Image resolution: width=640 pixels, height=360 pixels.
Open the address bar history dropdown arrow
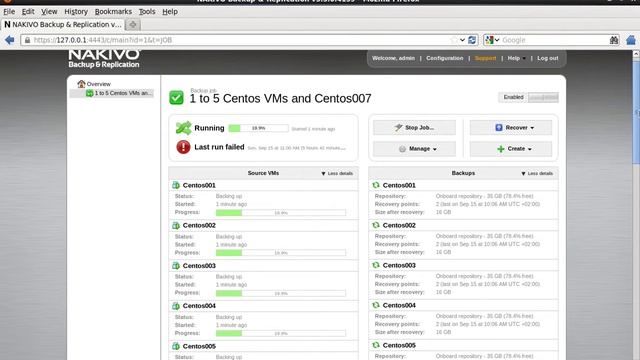[x=462, y=40]
